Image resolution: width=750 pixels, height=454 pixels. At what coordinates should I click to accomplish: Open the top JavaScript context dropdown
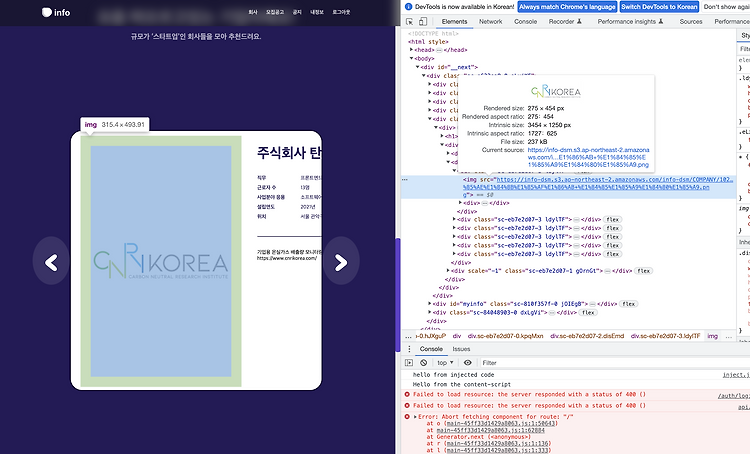tap(445, 363)
